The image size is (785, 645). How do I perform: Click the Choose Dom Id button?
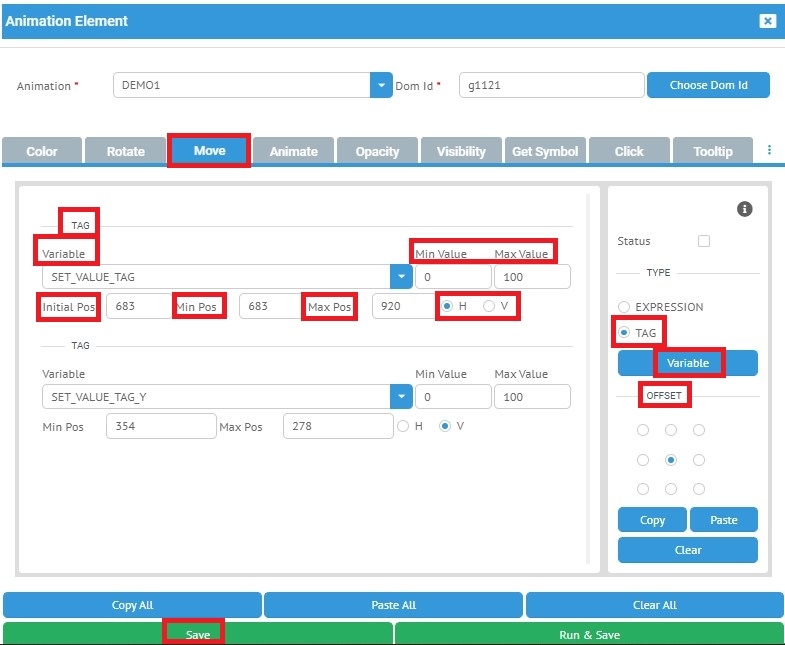pyautogui.click(x=708, y=85)
